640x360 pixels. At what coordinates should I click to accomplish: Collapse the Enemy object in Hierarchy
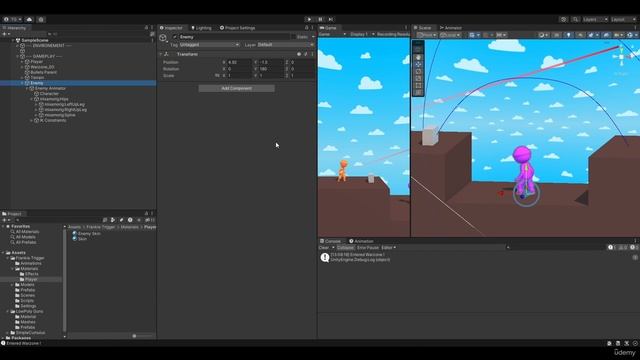(22, 83)
